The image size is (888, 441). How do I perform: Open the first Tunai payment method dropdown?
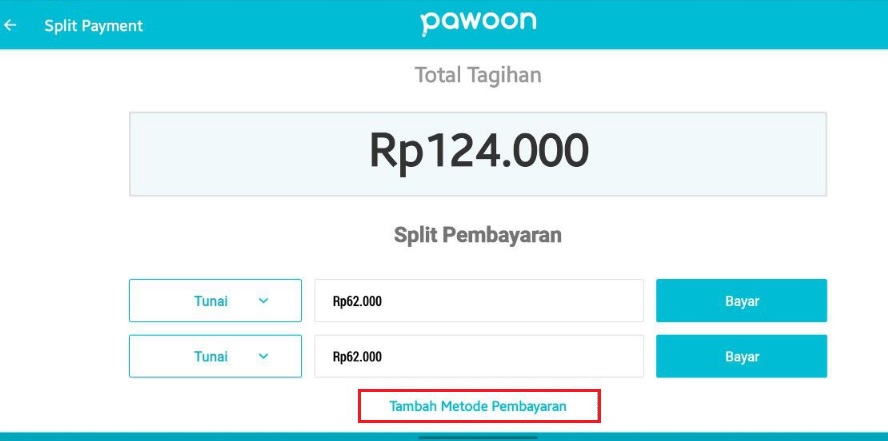tap(215, 300)
